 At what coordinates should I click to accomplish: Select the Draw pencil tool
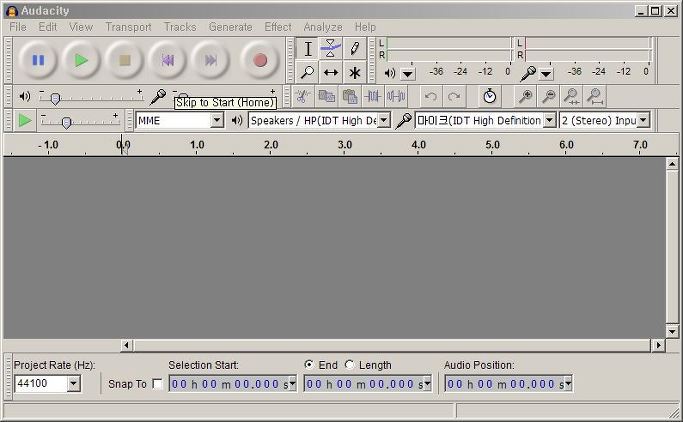[354, 49]
